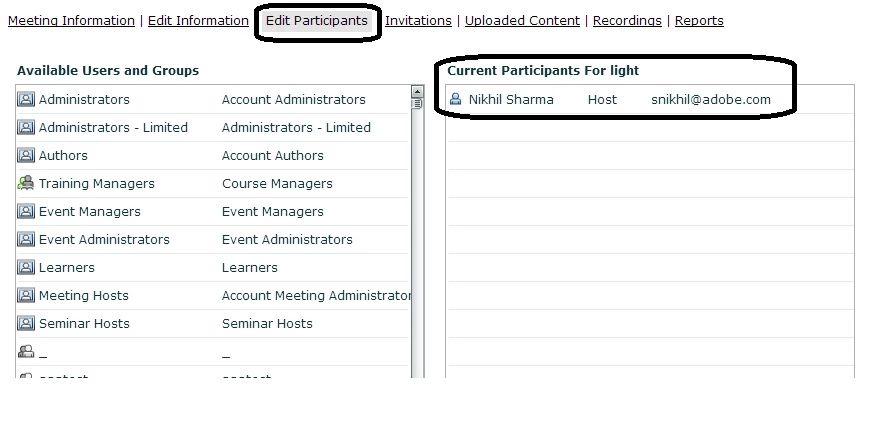Click Nikhil Sharma's user icon
Screen dimensions: 884x426
[456, 100]
